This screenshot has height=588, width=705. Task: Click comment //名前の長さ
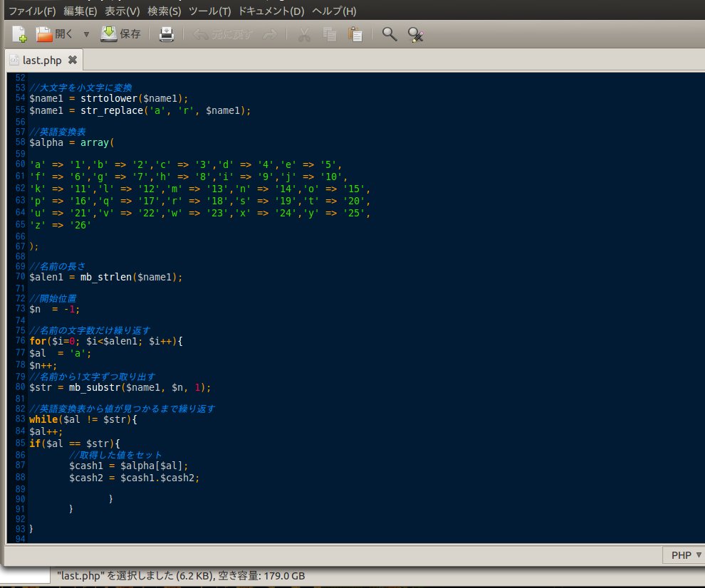(x=57, y=266)
